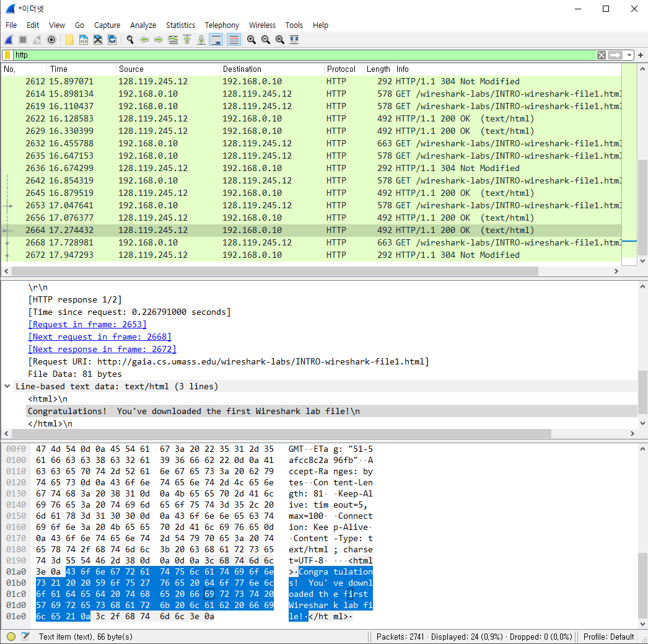Image resolution: width=648 pixels, height=644 pixels.
Task: Toggle auto scroll during live capture
Action: click(216, 40)
